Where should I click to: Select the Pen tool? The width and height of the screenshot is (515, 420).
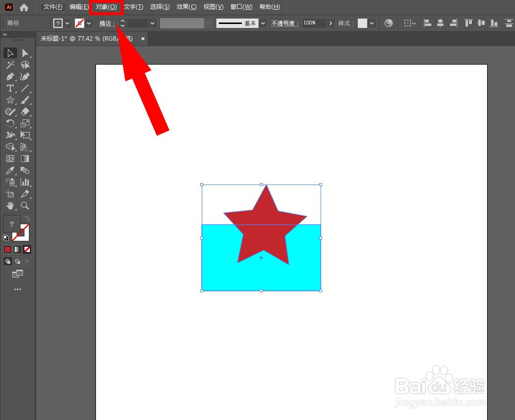[10, 76]
